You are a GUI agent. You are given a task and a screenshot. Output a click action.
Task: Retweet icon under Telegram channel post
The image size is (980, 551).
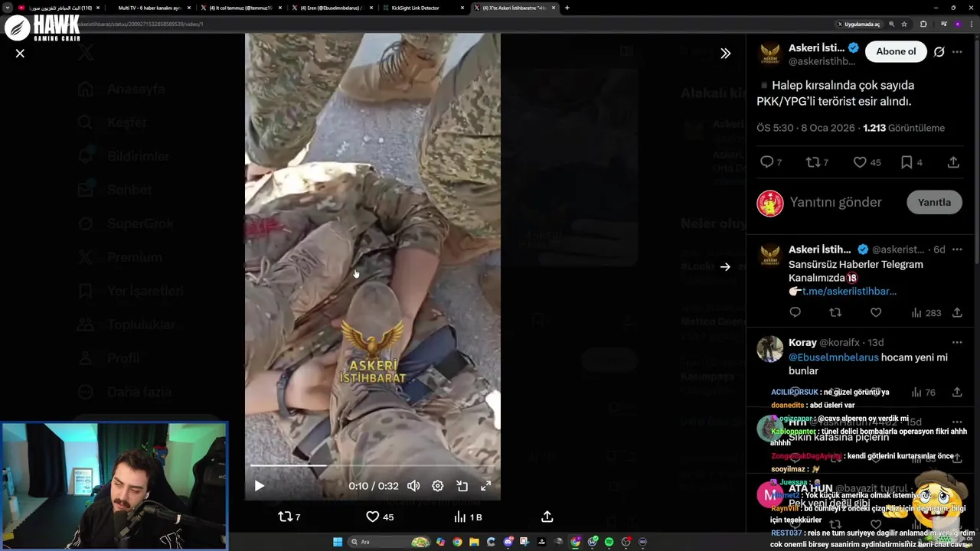(x=835, y=312)
